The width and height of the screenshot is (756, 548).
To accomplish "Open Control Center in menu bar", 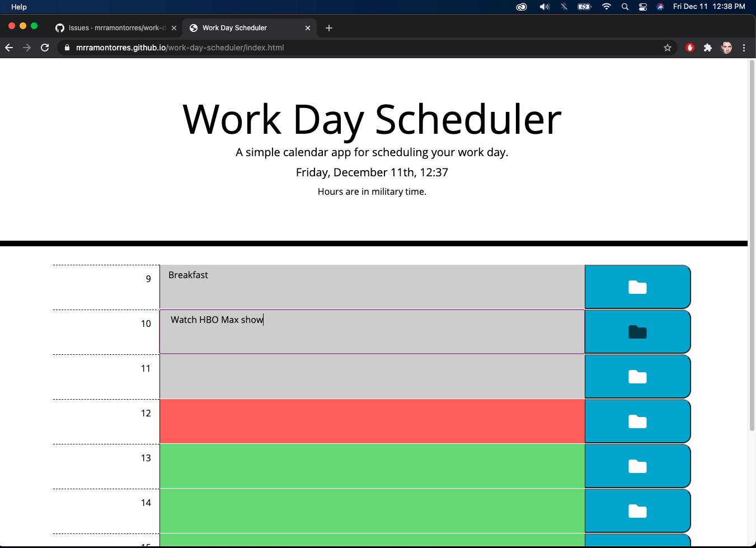I will point(643,7).
